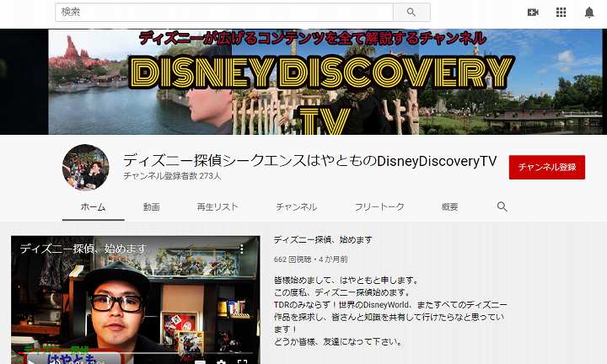The height and width of the screenshot is (364, 607).
Task: Click the magnifier search button beside the search box
Action: pos(411,13)
